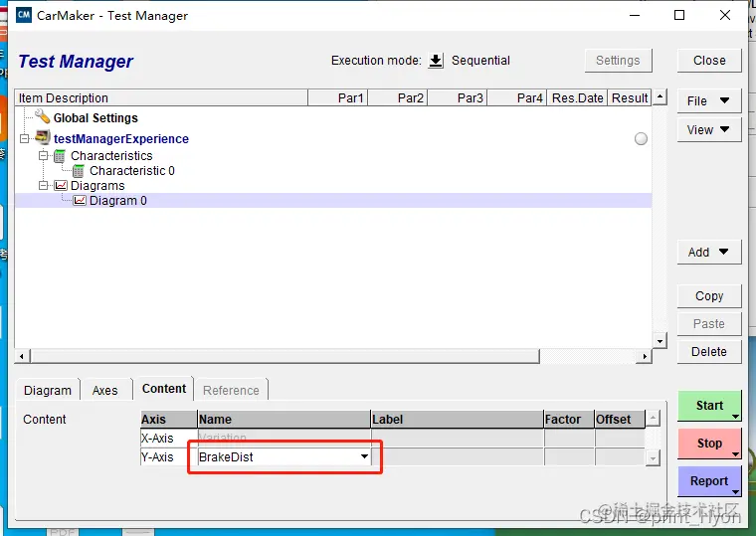Click the horizontal scrollbar thumb
The width and height of the screenshot is (756, 536).
point(284,357)
